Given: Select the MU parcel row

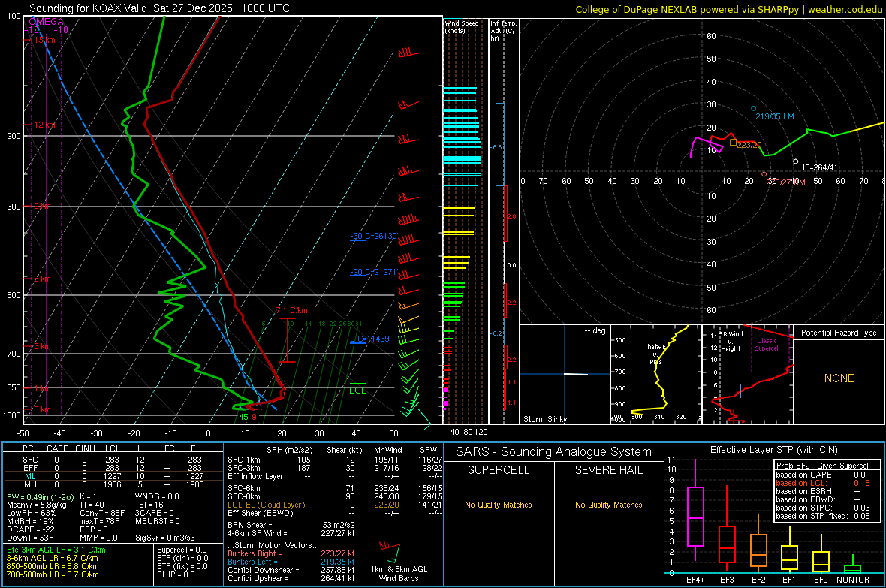Looking at the screenshot, I should tap(113, 484).
